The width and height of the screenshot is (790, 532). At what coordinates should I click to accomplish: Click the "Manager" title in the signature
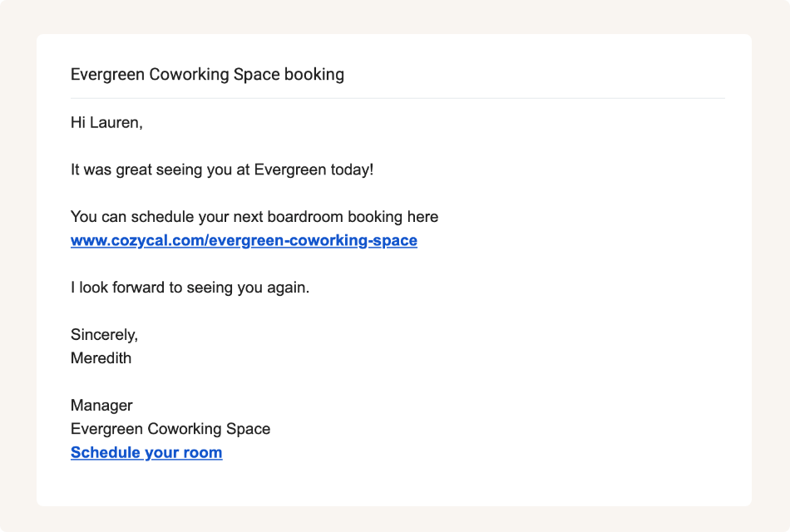(x=101, y=406)
